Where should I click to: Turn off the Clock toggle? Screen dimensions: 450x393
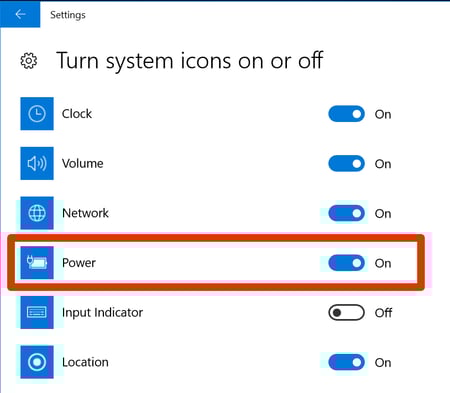[346, 114]
